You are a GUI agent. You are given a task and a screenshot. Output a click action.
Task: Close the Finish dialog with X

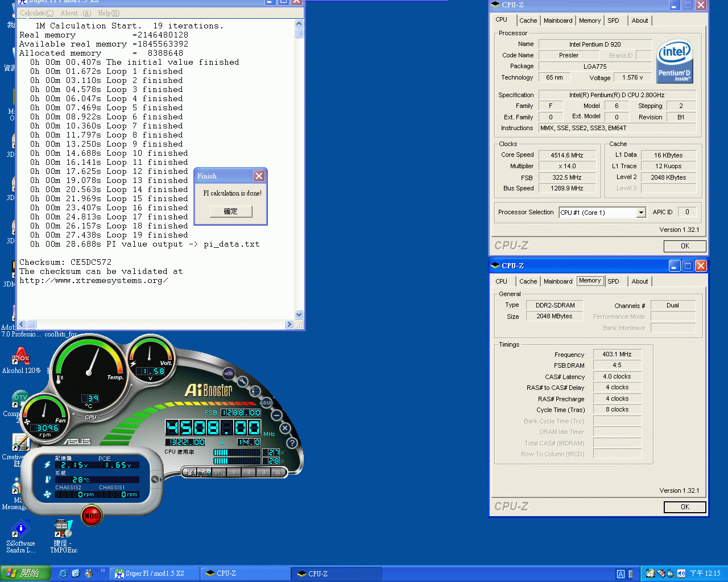(x=259, y=176)
